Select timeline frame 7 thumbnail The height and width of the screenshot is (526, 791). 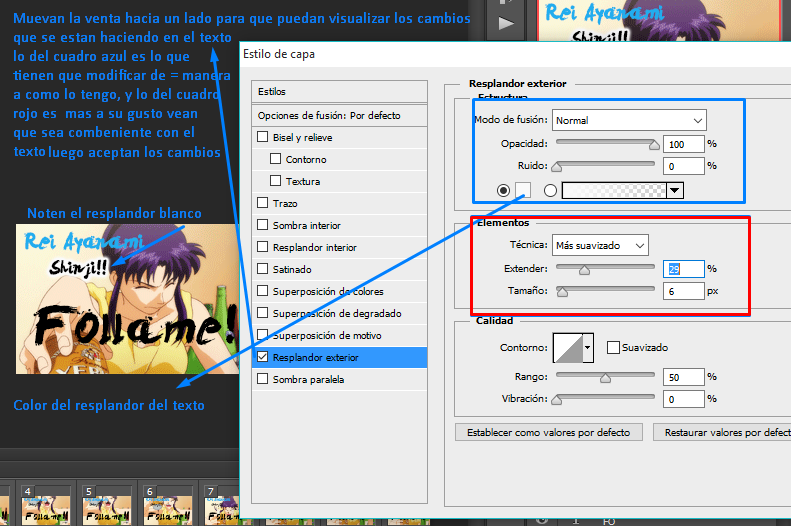[222, 510]
